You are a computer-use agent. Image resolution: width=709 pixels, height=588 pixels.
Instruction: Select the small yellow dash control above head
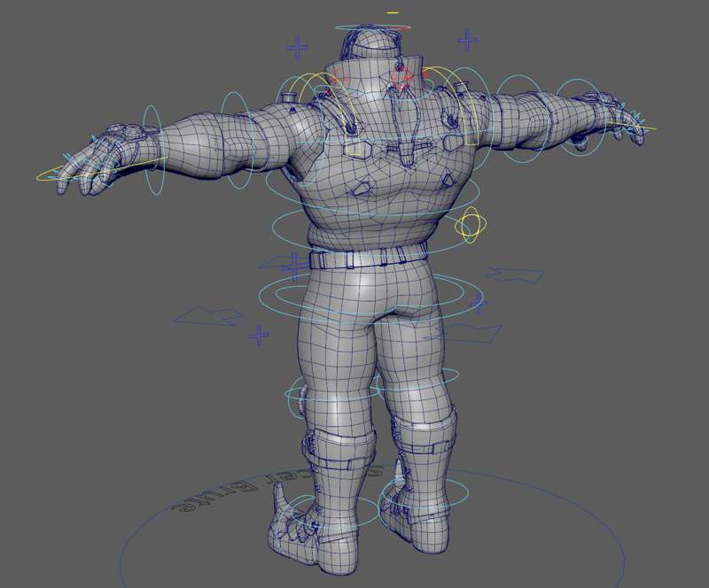pyautogui.click(x=393, y=12)
